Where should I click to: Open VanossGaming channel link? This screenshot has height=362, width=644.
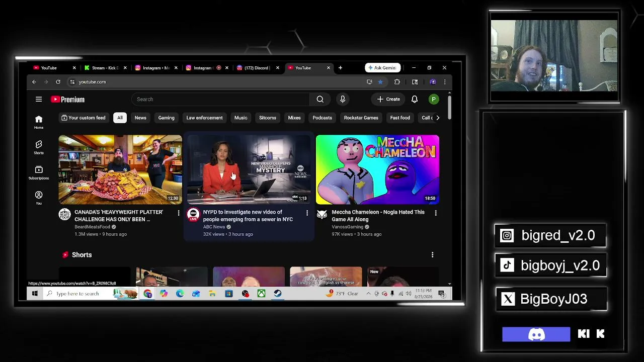(347, 227)
